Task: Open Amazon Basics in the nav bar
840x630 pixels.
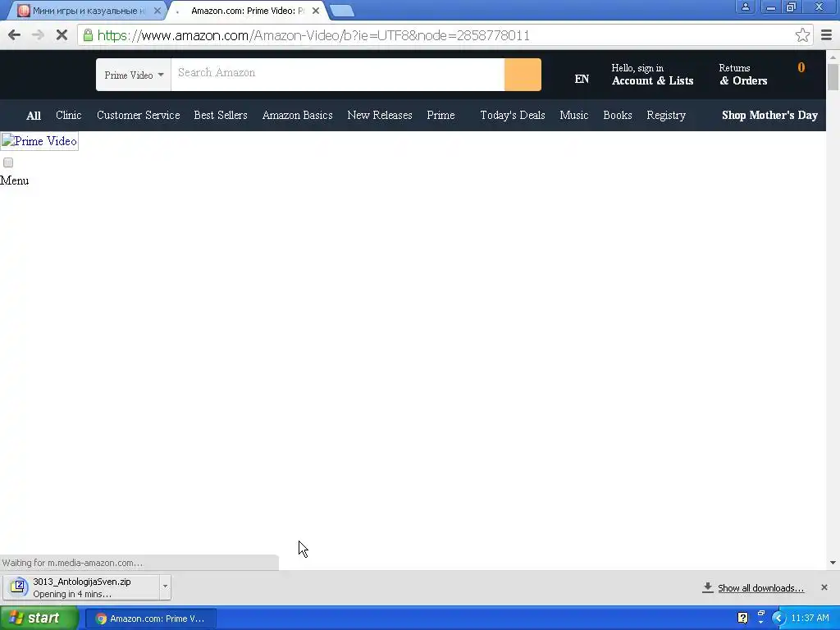Action: (297, 115)
